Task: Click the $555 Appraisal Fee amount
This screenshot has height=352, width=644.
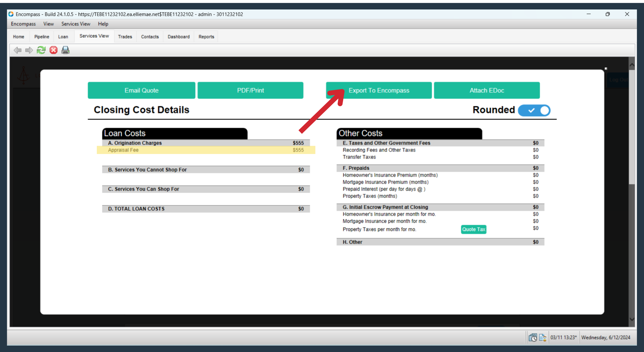Action: [298, 150]
